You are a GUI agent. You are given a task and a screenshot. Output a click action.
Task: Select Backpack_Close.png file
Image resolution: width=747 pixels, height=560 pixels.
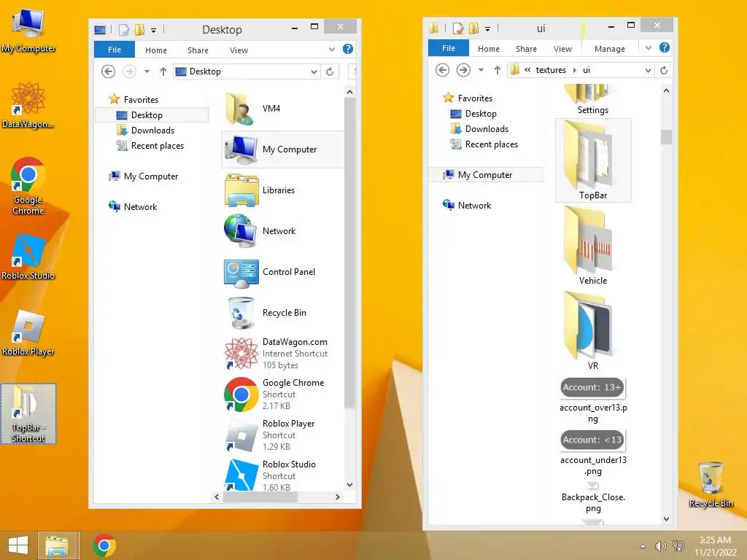pos(593,497)
